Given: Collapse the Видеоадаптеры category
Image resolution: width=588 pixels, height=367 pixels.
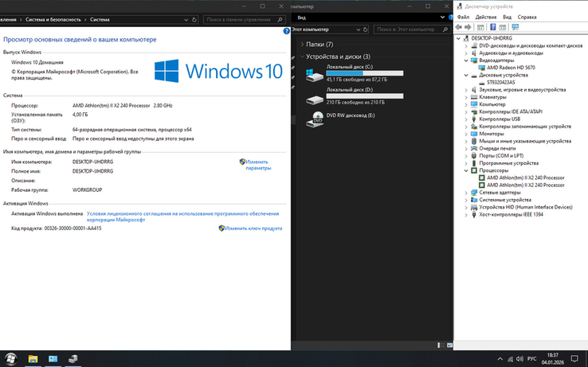Looking at the screenshot, I should coord(466,61).
